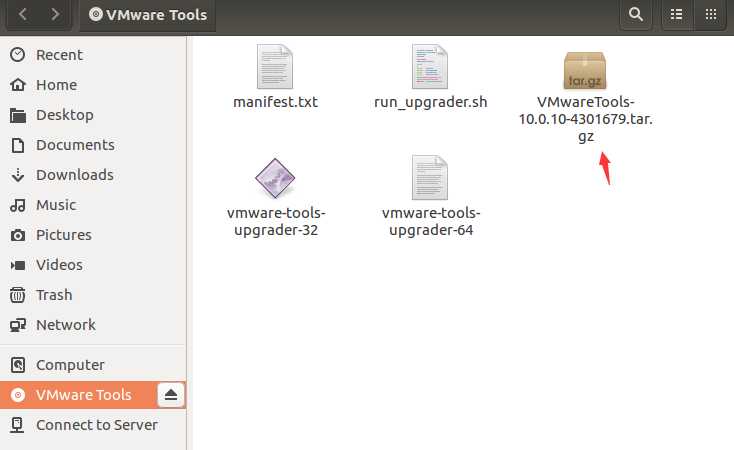Viewport: 734px width, 450px height.
Task: Switch to icon grid view
Action: click(x=711, y=15)
